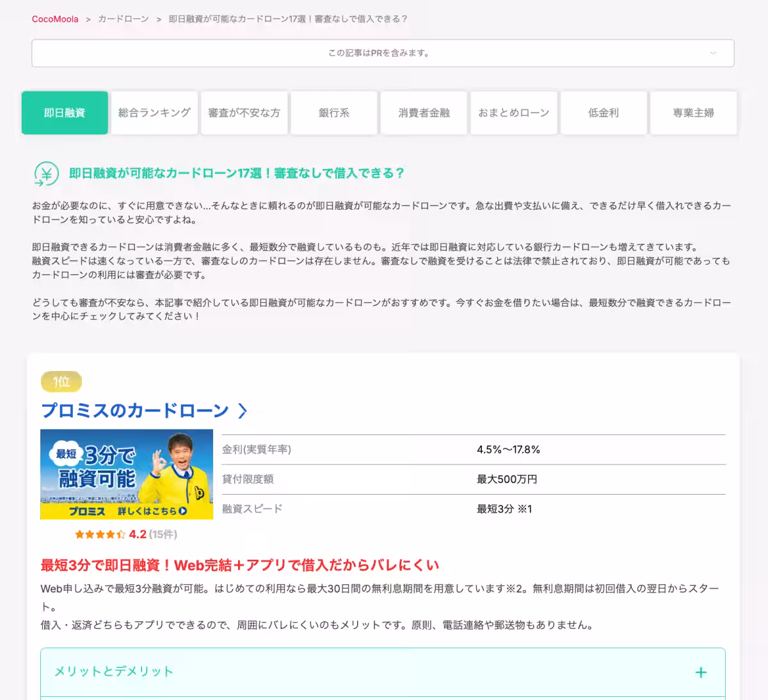Click the plus icon on メリットとデメリット section
Image resolution: width=768 pixels, height=700 pixels.
(701, 672)
